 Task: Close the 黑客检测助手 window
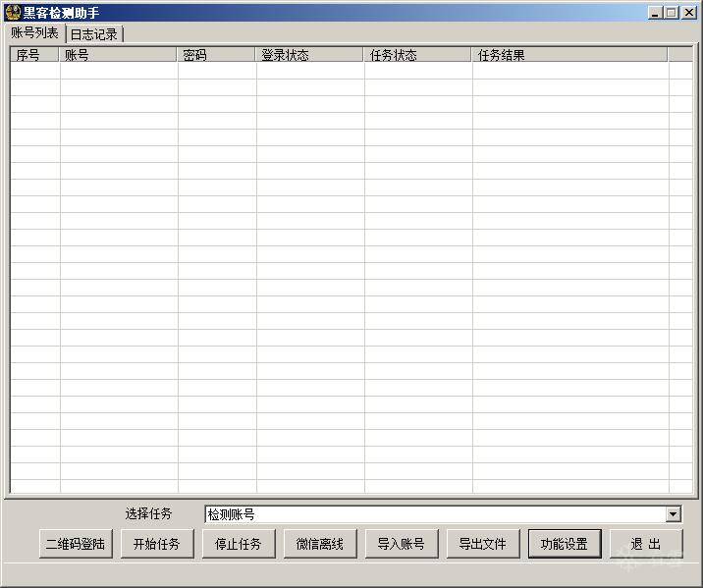click(x=688, y=13)
